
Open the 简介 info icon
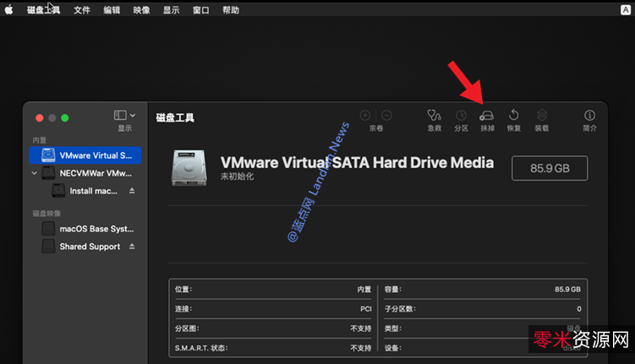click(589, 115)
